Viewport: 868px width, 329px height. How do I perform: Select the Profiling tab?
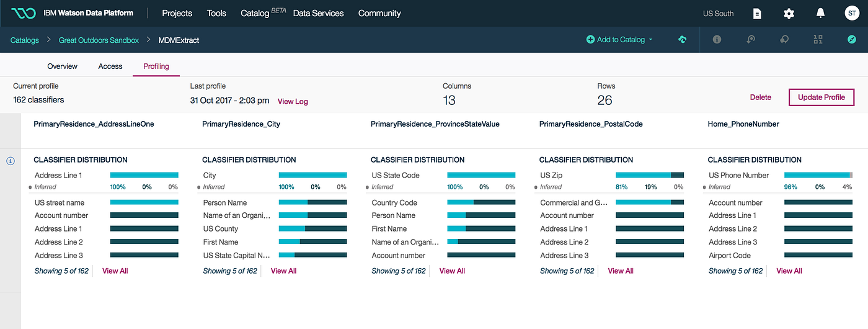coord(156,66)
